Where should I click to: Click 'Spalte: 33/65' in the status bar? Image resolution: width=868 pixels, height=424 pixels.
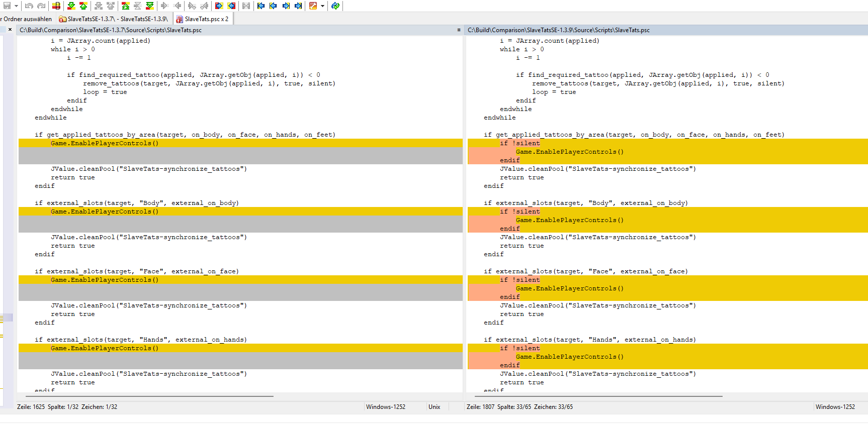point(514,407)
